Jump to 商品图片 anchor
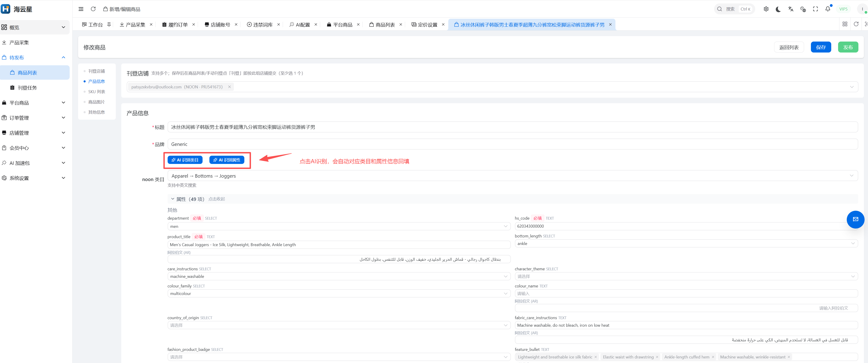The width and height of the screenshot is (868, 363). click(x=96, y=102)
